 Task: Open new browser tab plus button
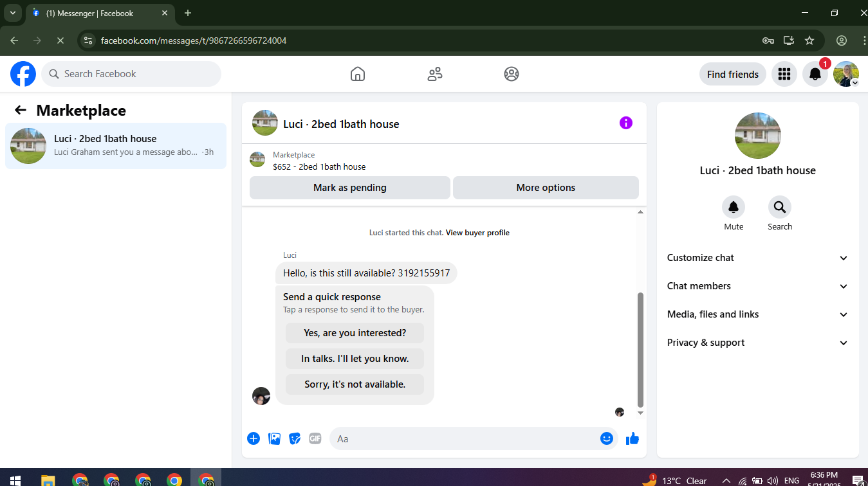click(188, 13)
